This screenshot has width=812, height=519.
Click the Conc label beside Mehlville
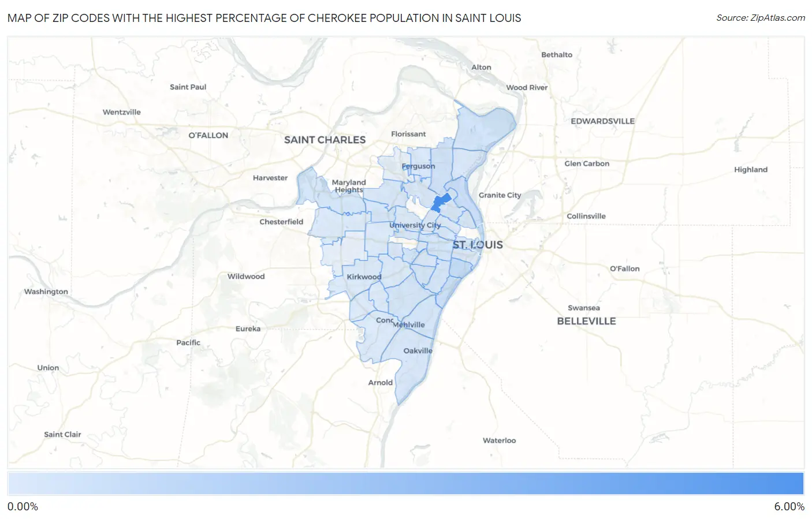pyautogui.click(x=385, y=320)
